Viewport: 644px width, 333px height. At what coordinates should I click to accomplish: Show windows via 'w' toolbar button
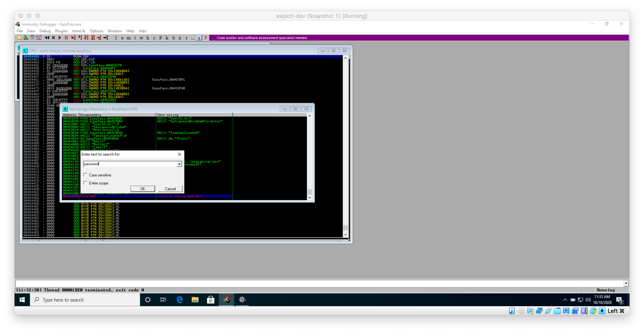pyautogui.click(x=141, y=38)
